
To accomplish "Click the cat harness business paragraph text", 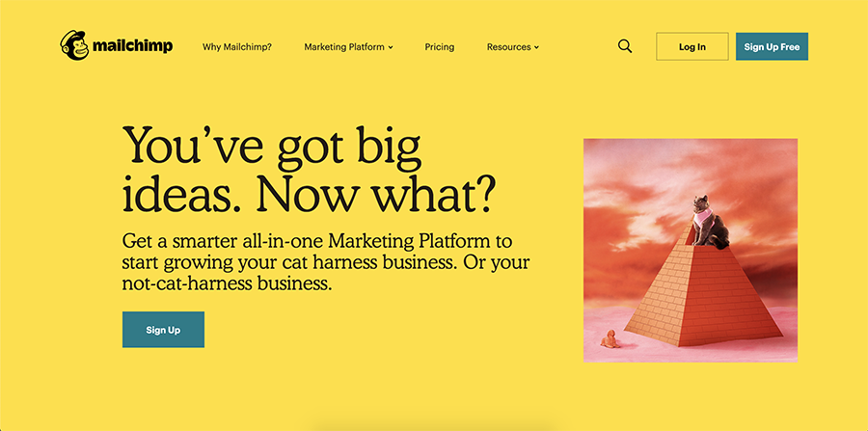I will (326, 263).
